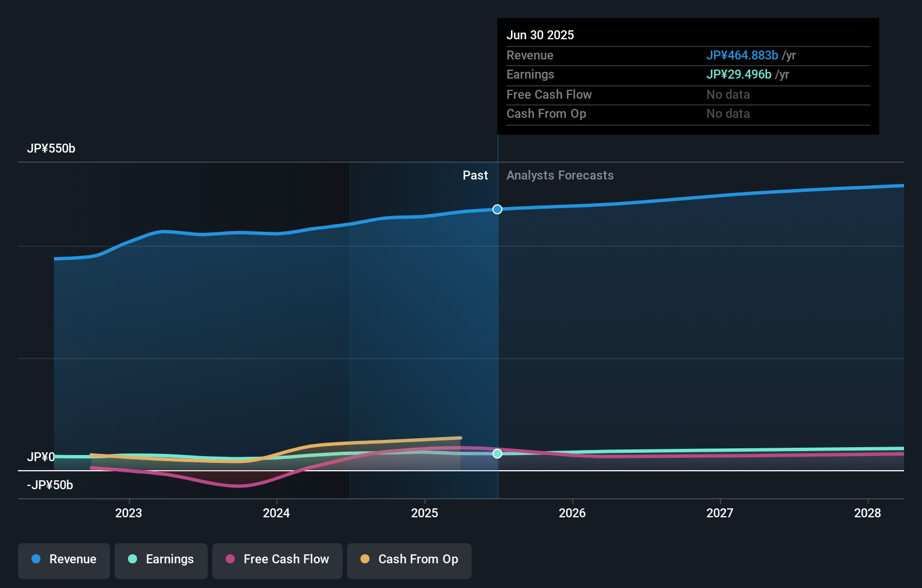Click the JP¥464.883b Revenue value in tooltip
This screenshot has width=922, height=588.
[742, 56]
